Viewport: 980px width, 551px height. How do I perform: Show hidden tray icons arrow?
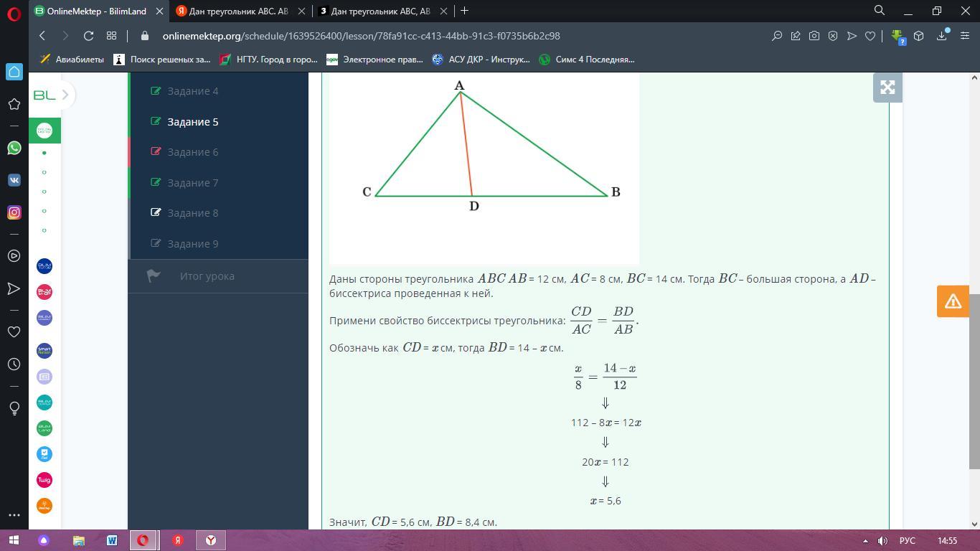tap(864, 540)
